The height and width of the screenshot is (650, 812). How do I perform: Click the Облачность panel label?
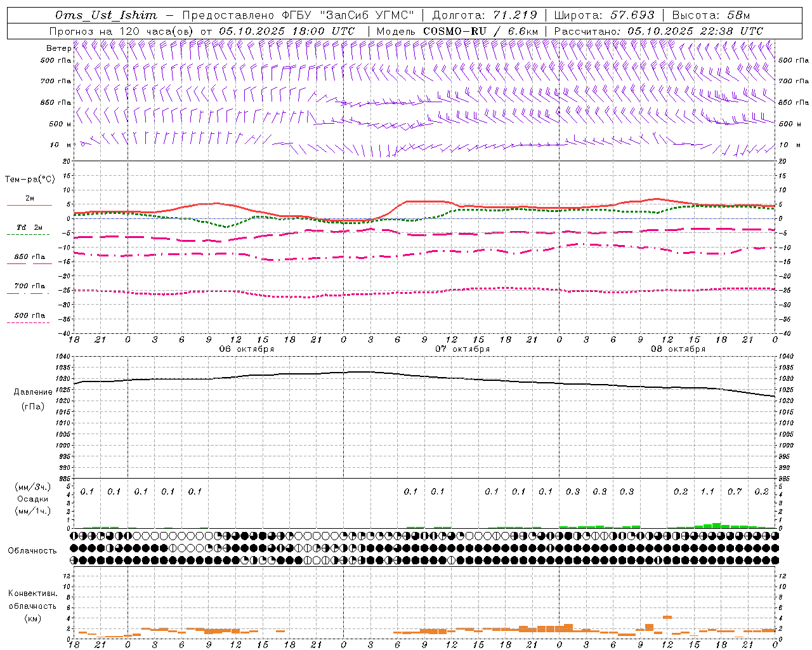pyautogui.click(x=32, y=551)
